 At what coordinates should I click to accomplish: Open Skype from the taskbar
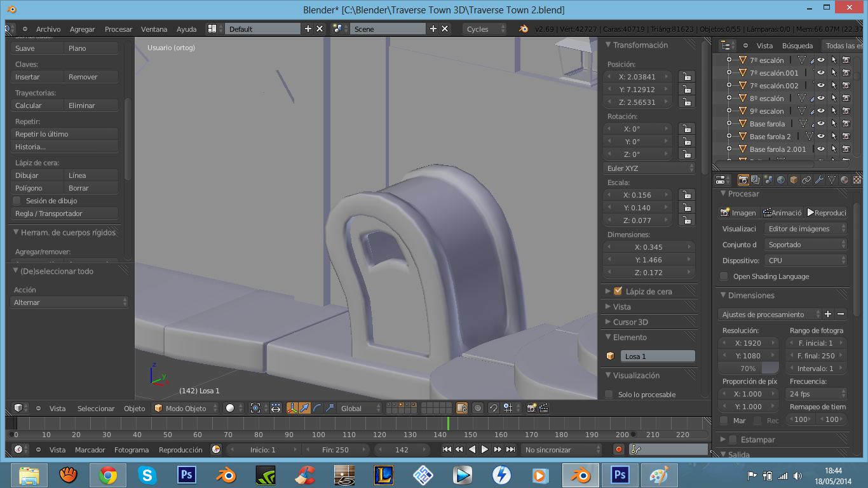(x=147, y=475)
